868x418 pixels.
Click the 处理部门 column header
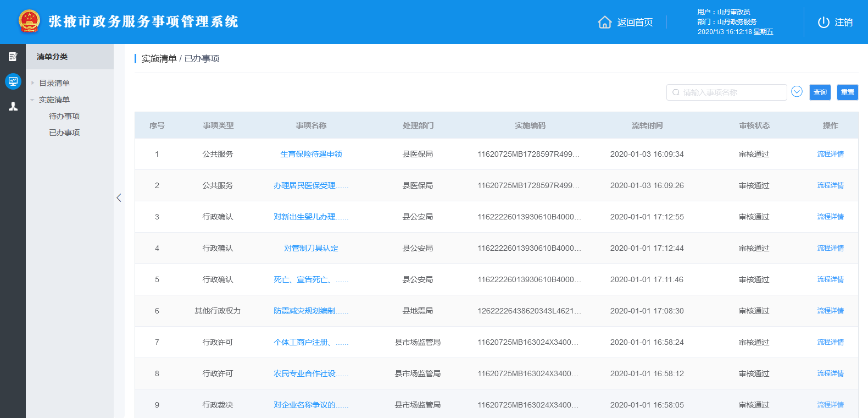pyautogui.click(x=418, y=125)
